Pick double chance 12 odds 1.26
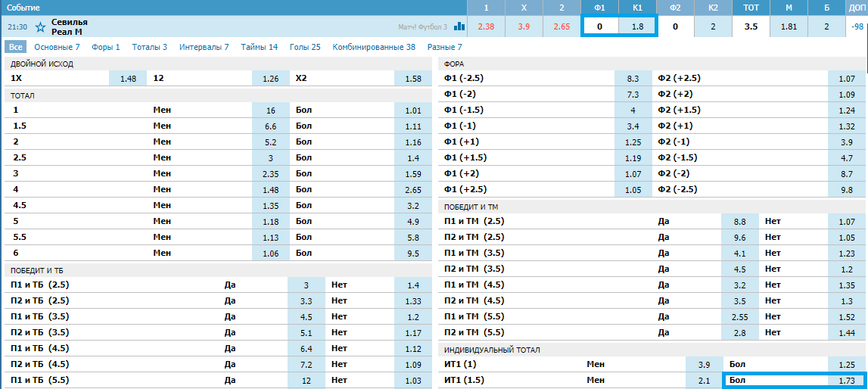Image resolution: width=868 pixels, height=389 pixels. (x=271, y=79)
